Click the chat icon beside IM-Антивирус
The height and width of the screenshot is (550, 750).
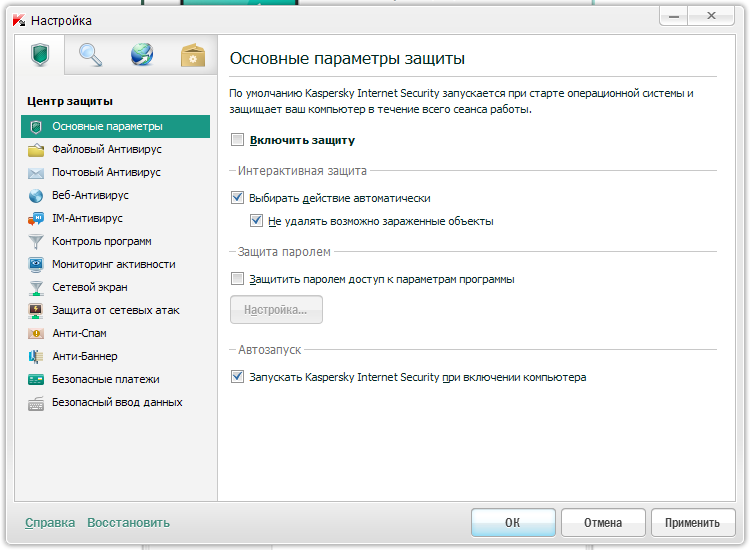(x=36, y=219)
